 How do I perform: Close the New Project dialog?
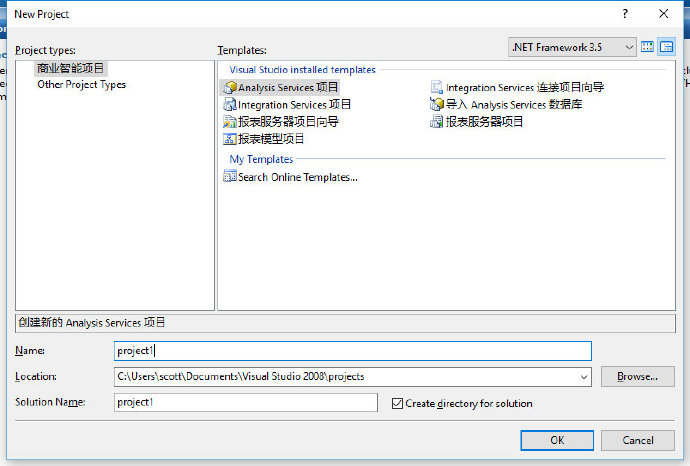[x=664, y=14]
